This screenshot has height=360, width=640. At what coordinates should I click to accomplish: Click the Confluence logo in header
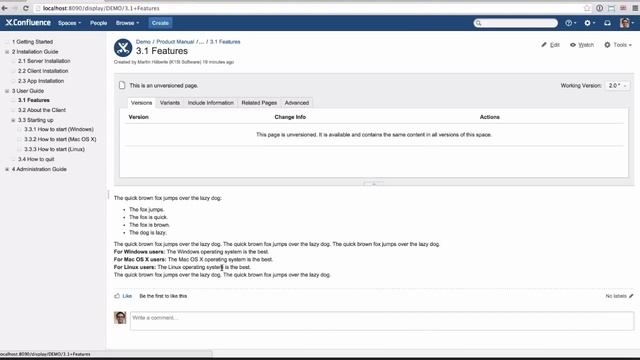point(28,23)
